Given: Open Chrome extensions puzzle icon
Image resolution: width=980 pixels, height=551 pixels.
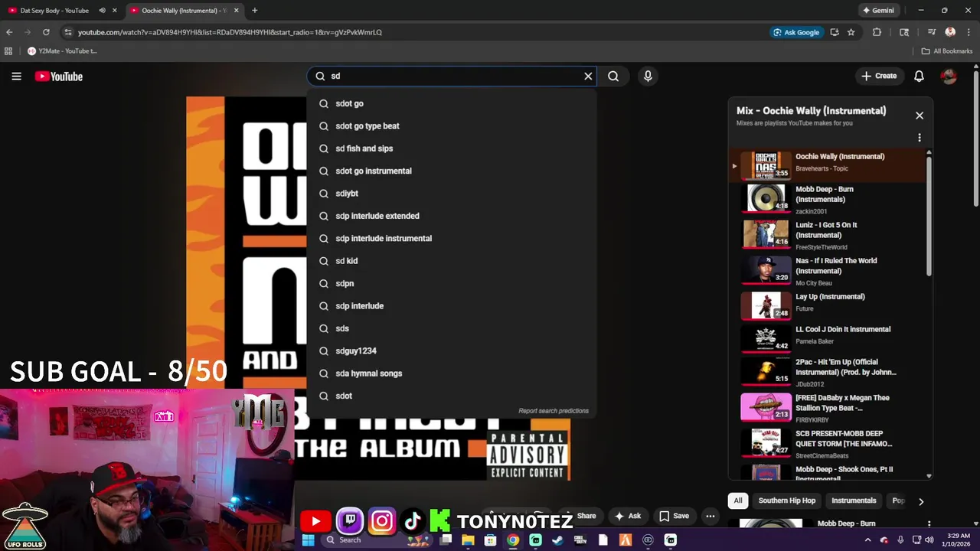Looking at the screenshot, I should pyautogui.click(x=877, y=32).
